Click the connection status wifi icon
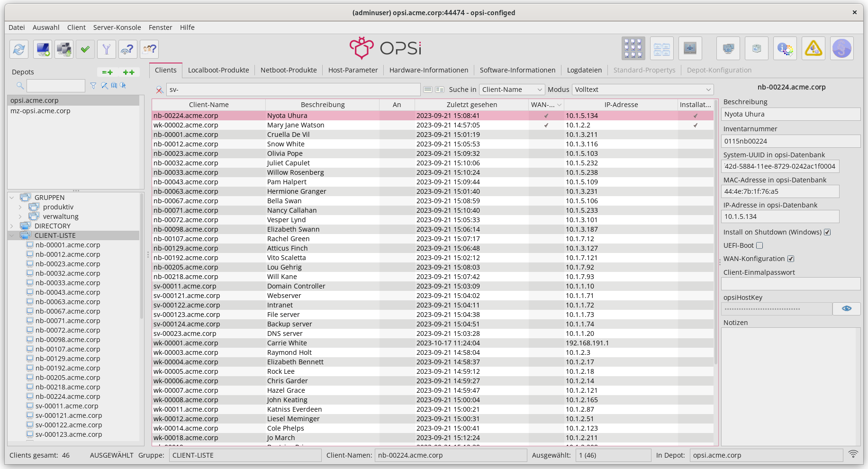Viewport: 868px width, 469px height. coord(853,454)
